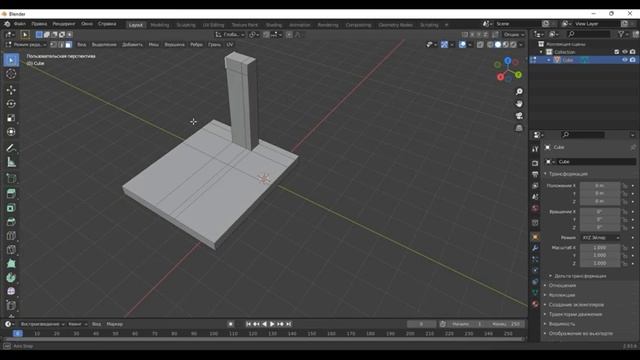Screen dimensions: 640x360
Task: Select the Move tool
Action: coord(11,90)
